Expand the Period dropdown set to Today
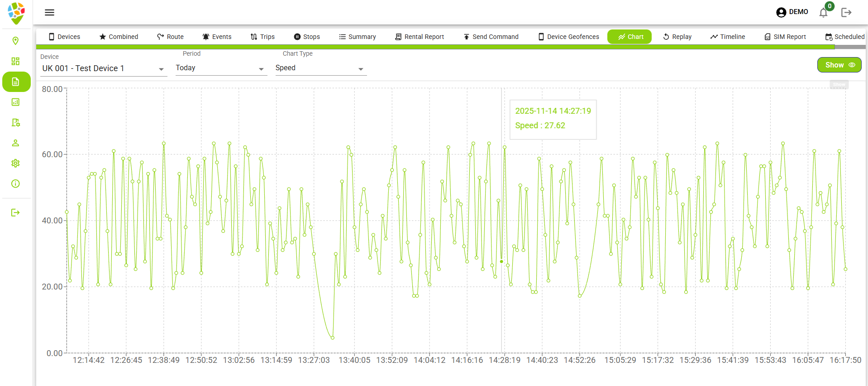The image size is (868, 386). (221, 68)
